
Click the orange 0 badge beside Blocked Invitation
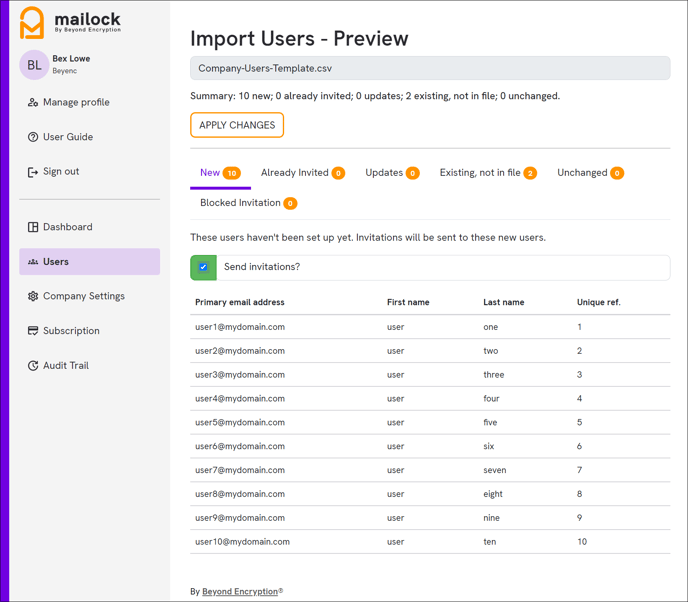(290, 204)
